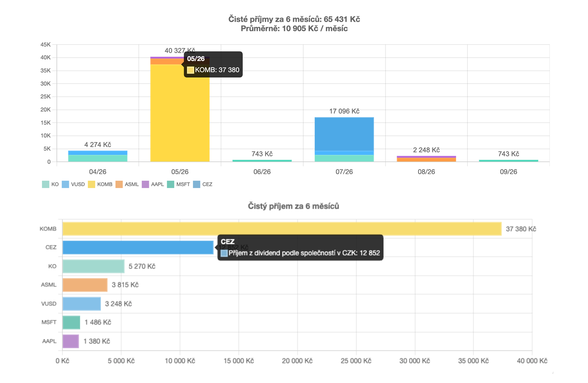Click the MSFT horizontal bar with 1 486 Kč

tap(71, 322)
